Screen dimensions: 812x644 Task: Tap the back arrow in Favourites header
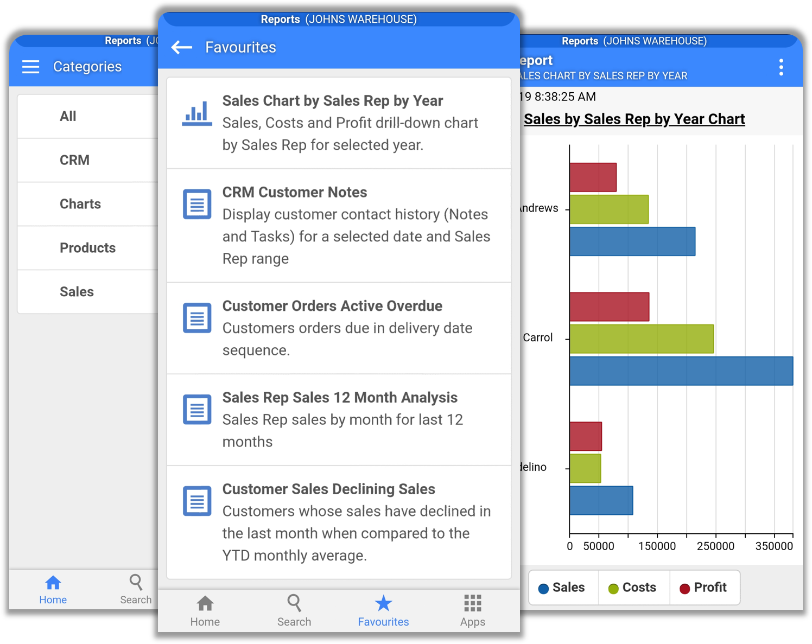182,48
